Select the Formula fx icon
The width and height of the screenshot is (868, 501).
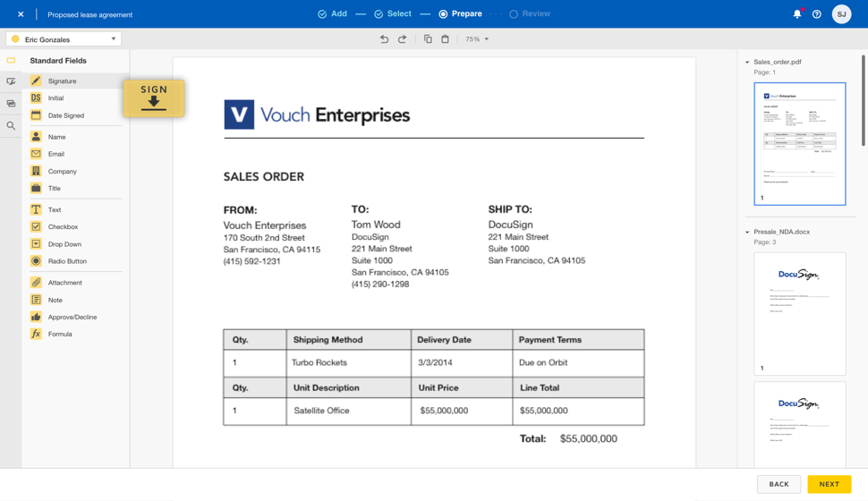[x=36, y=334]
